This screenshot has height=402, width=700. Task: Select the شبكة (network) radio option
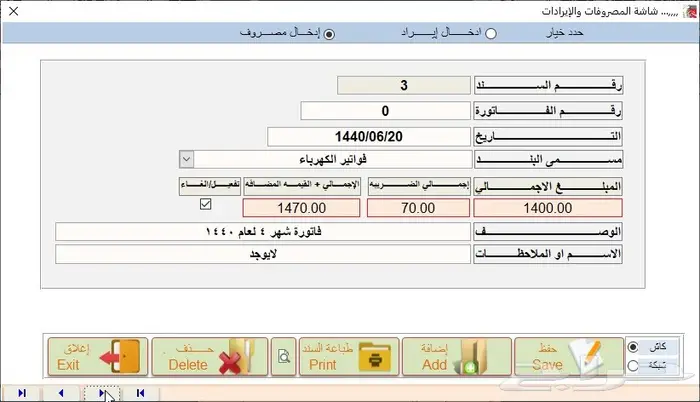tap(633, 366)
